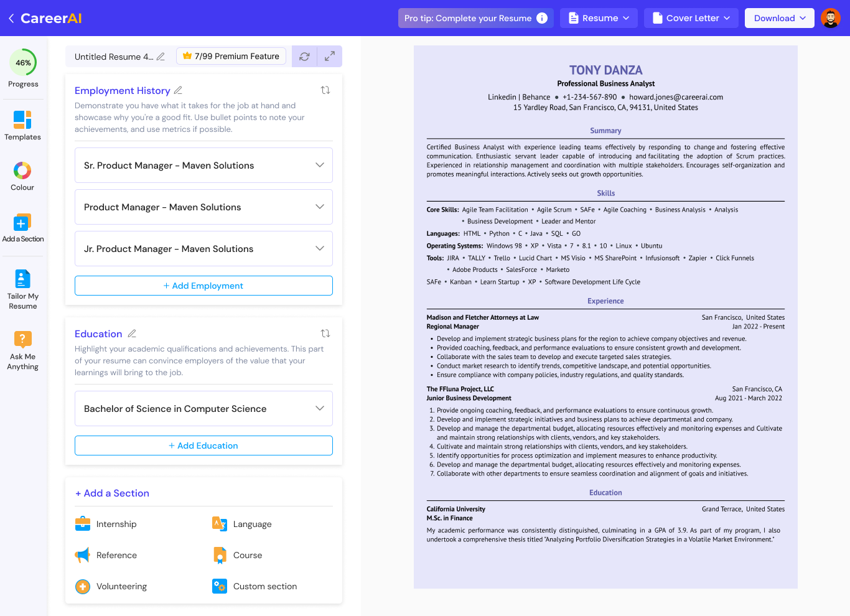This screenshot has width=850, height=616.
Task: Open the Templates panel in the sidebar
Action: pos(22,125)
